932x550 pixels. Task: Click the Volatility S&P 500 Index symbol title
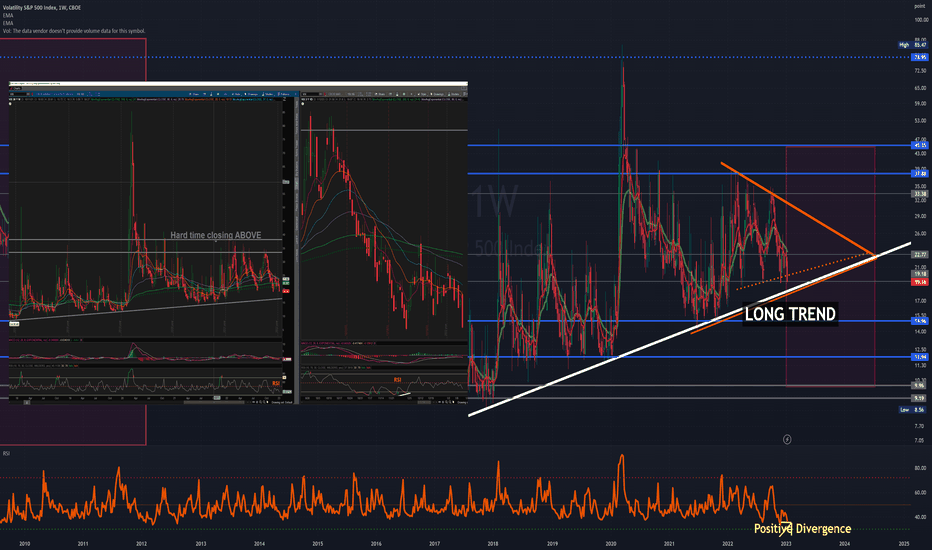click(x=42, y=8)
